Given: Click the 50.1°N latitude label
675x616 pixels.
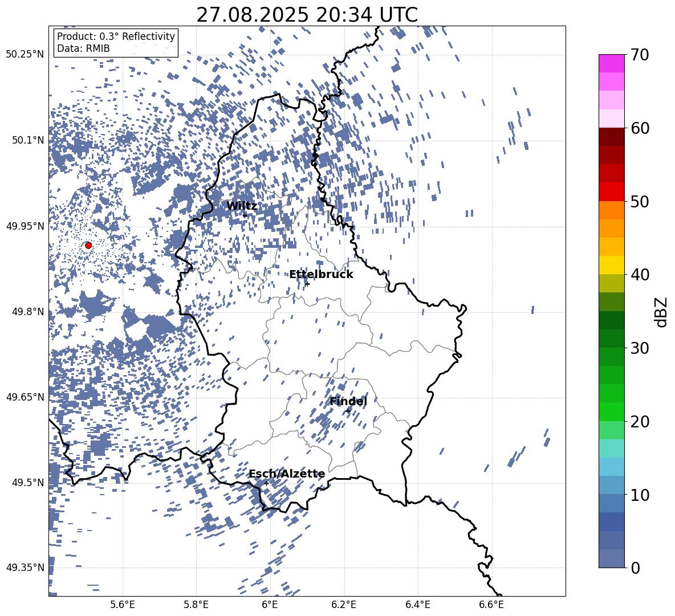Looking at the screenshot, I should [x=29, y=140].
